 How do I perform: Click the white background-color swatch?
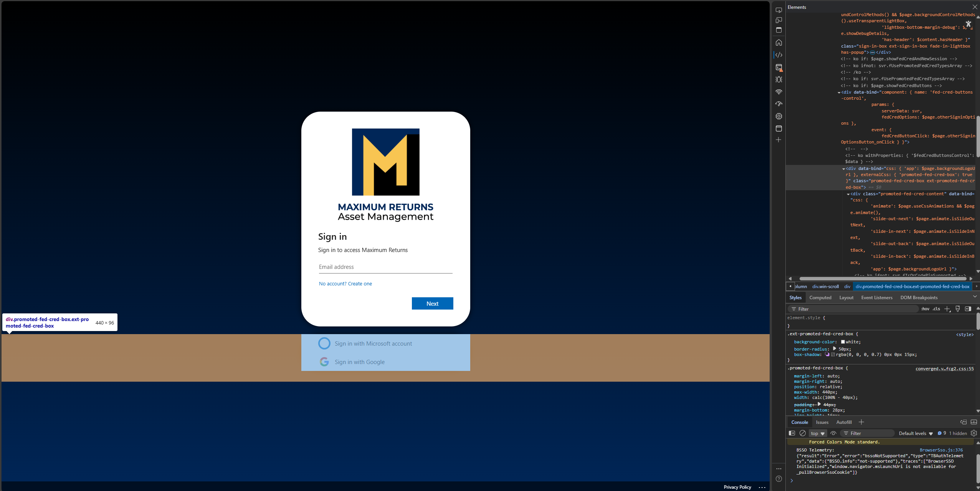(x=843, y=342)
